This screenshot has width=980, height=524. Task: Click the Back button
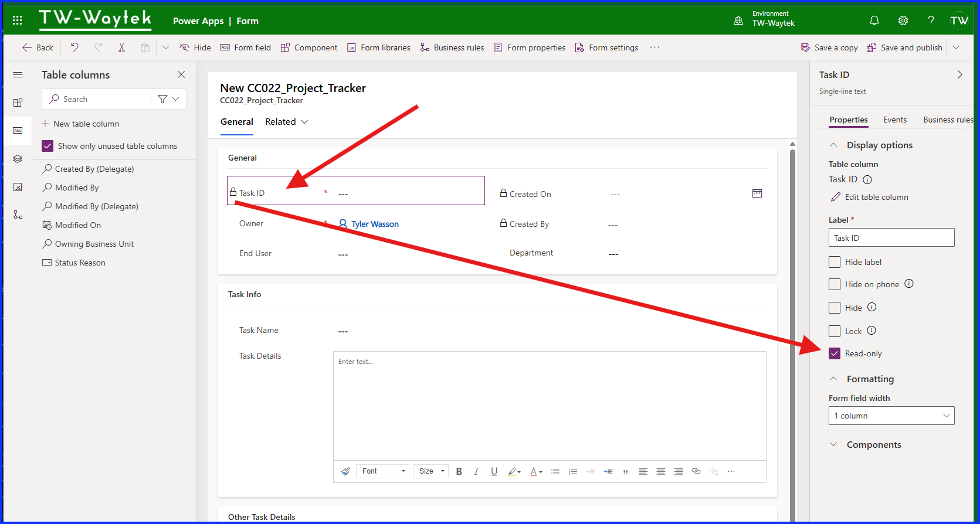(38, 47)
